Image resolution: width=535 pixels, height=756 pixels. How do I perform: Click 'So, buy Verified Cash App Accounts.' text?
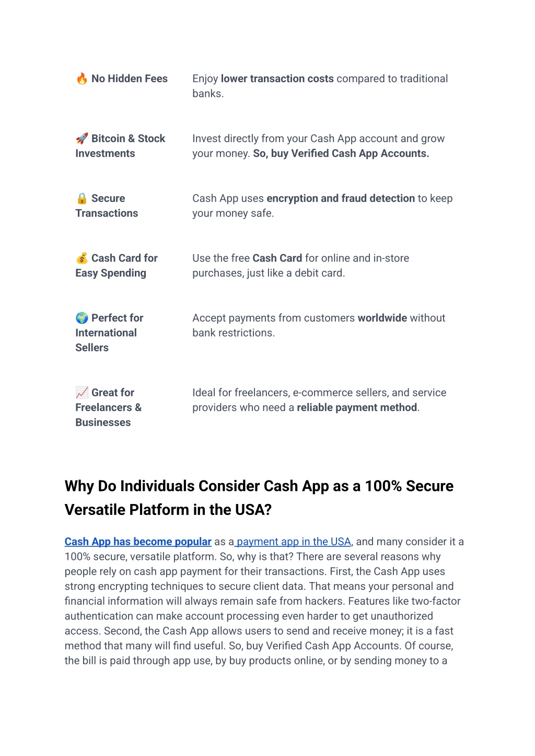pos(341,154)
